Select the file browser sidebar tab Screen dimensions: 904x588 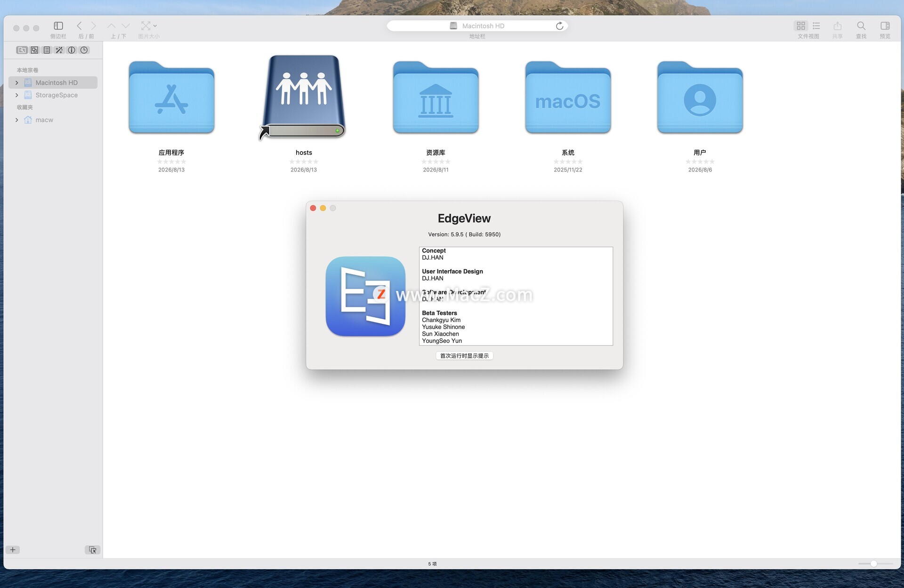(22, 50)
